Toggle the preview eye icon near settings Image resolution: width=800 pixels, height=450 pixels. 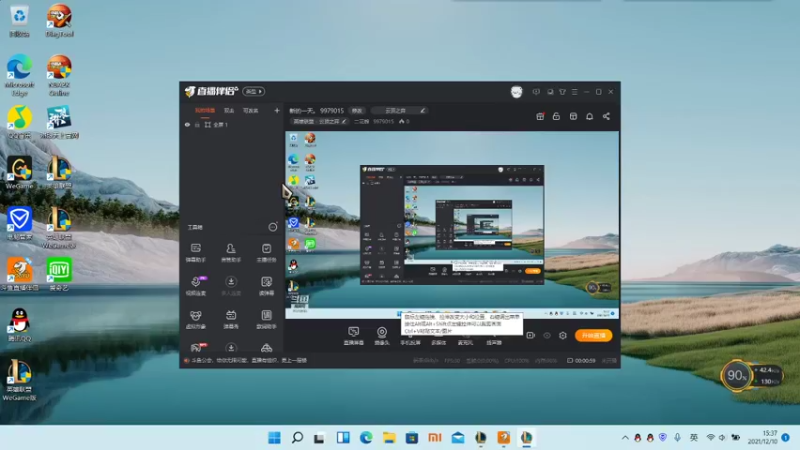coord(546,335)
